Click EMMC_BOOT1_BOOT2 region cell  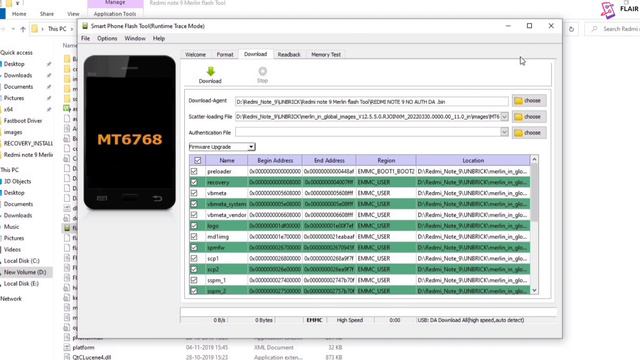(x=386, y=171)
